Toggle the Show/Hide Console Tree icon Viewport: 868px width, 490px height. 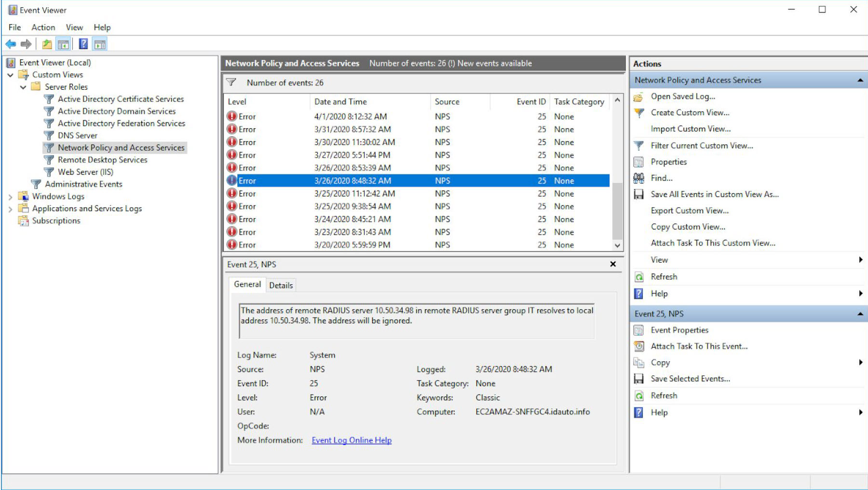point(63,44)
